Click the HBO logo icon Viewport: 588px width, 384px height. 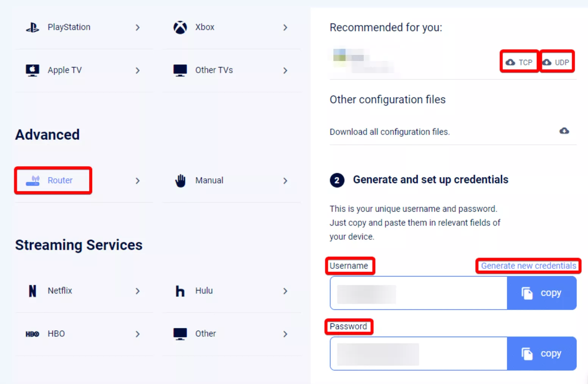(x=33, y=334)
